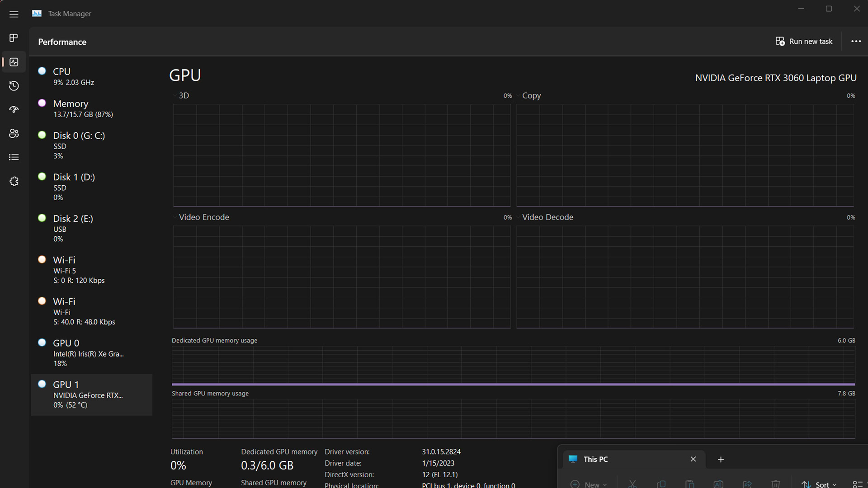Open the Processes page icon in sidebar

tap(14, 38)
